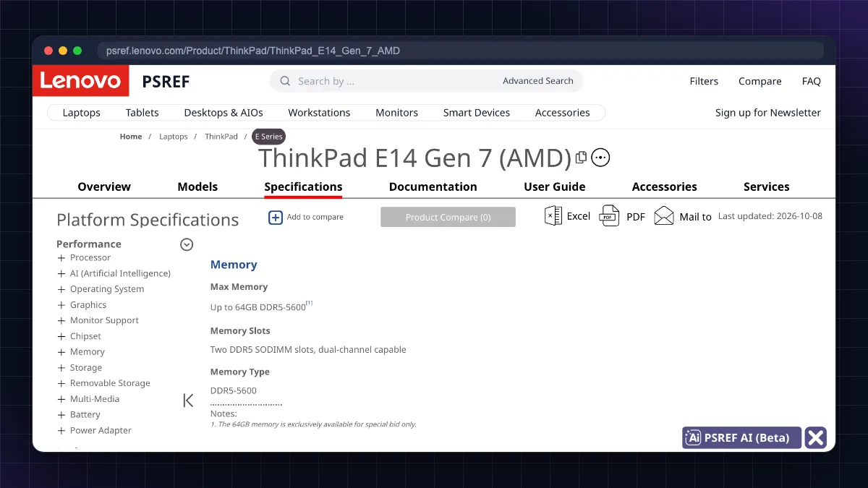868x488 pixels.
Task: Go to ThinkPad breadcrumb
Action: (221, 137)
